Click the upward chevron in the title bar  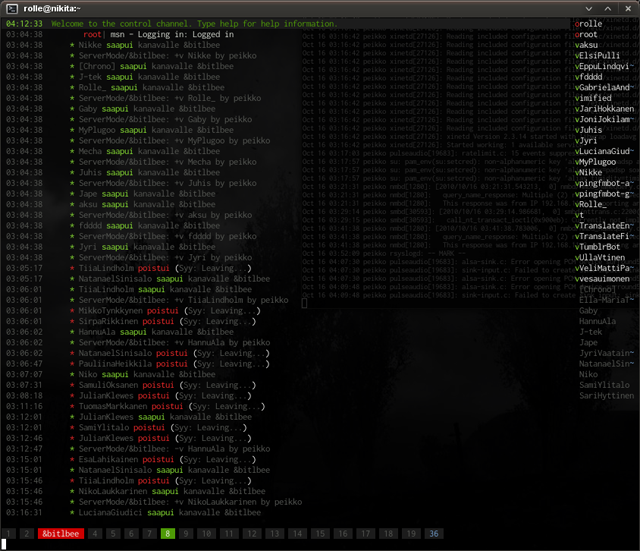[x=608, y=9]
